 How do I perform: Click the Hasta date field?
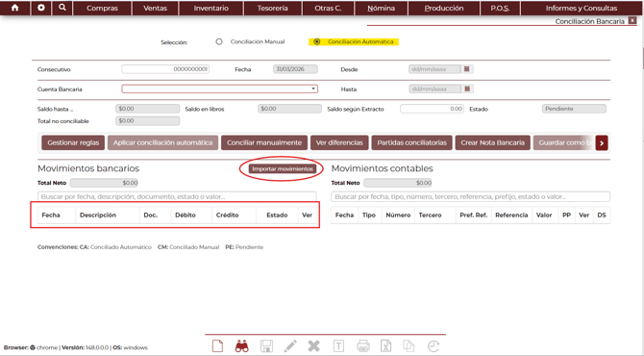(434, 89)
